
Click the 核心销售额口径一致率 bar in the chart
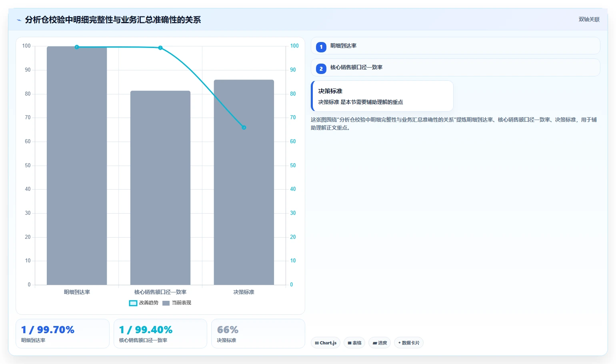[x=160, y=188]
